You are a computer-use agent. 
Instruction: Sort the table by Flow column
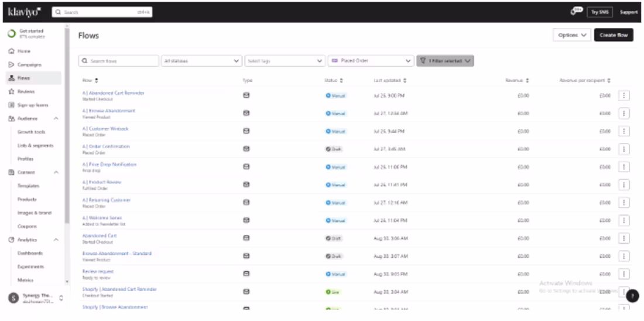pos(90,81)
